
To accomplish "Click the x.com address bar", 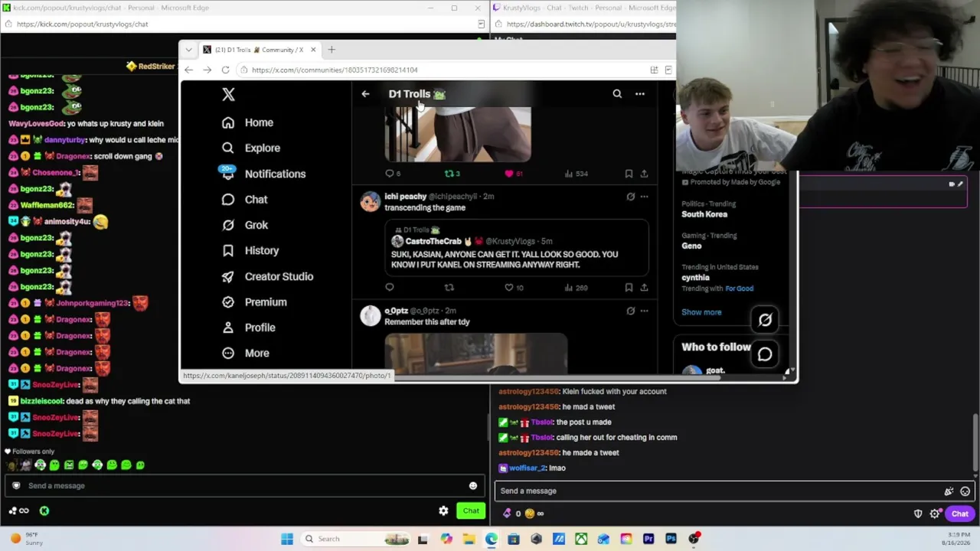I will click(x=444, y=70).
